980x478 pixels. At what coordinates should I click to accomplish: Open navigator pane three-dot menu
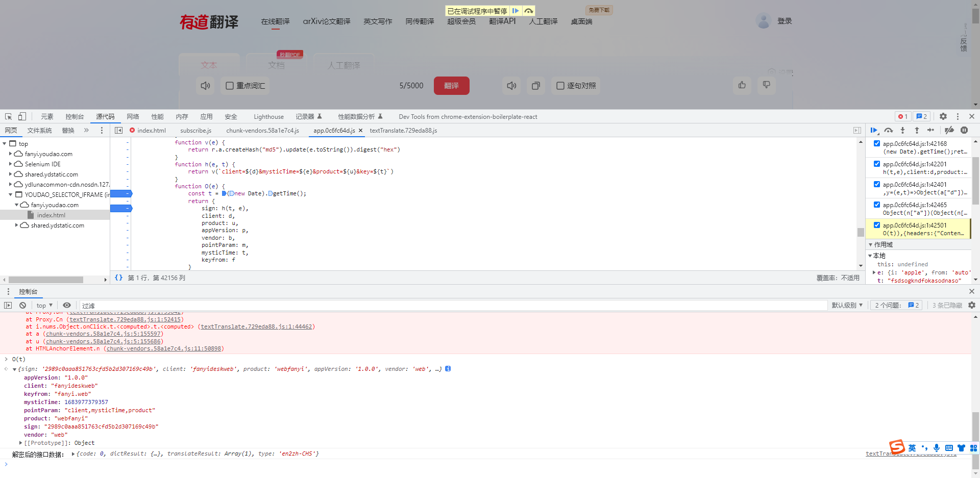pos(102,130)
